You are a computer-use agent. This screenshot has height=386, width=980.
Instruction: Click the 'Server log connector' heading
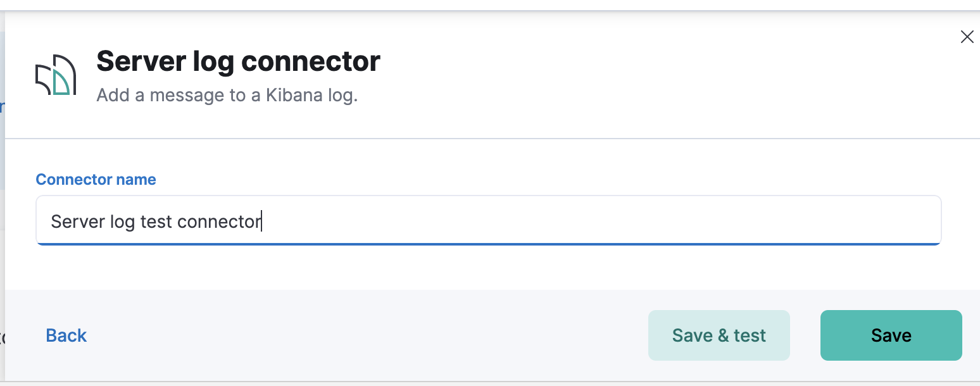238,61
